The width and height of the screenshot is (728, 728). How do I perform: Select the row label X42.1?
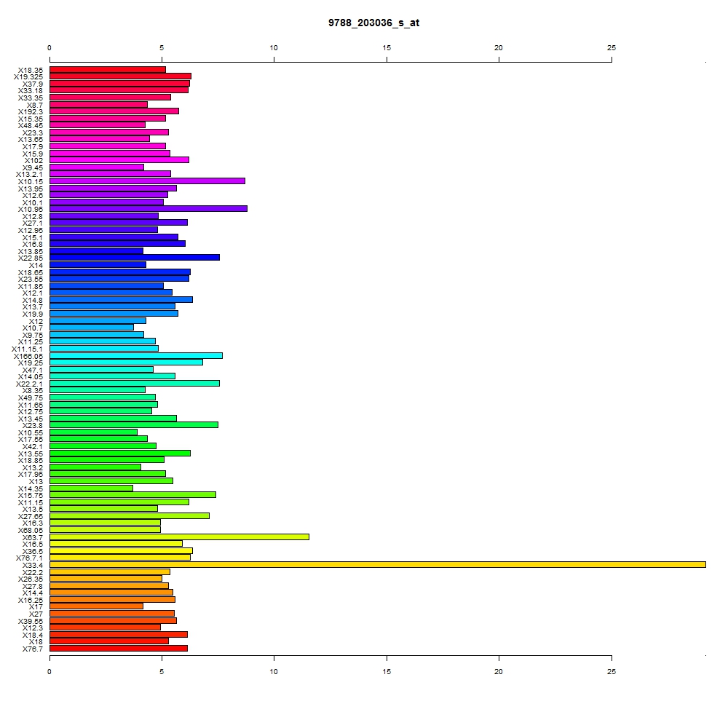pyautogui.click(x=33, y=447)
